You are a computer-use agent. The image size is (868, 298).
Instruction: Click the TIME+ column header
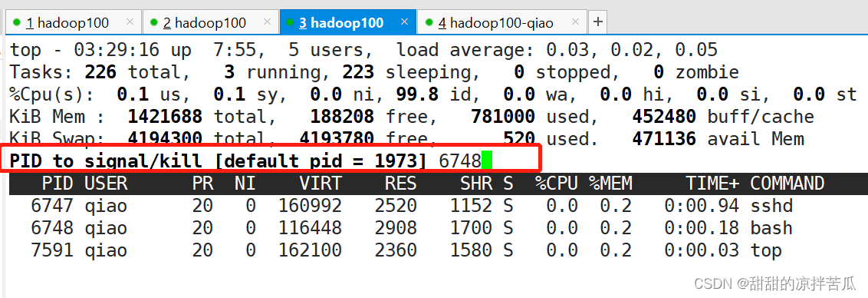(712, 183)
